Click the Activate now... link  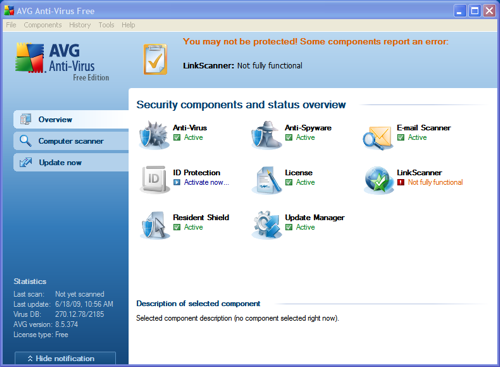coord(207,182)
